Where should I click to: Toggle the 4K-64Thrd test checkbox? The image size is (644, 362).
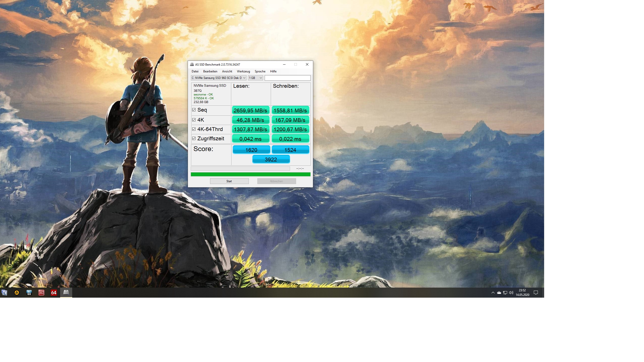194,129
